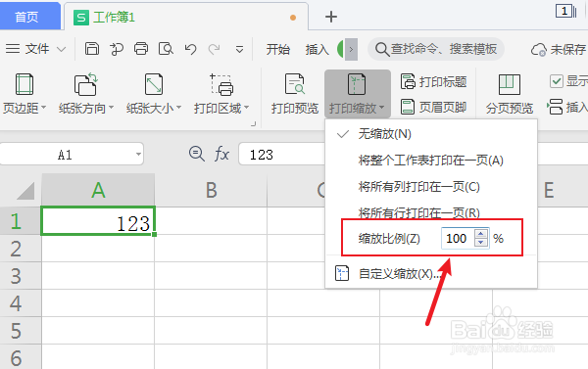Viewport: 588px width, 369px height.
Task: Click the Print icon in quick toolbar
Action: click(141, 49)
